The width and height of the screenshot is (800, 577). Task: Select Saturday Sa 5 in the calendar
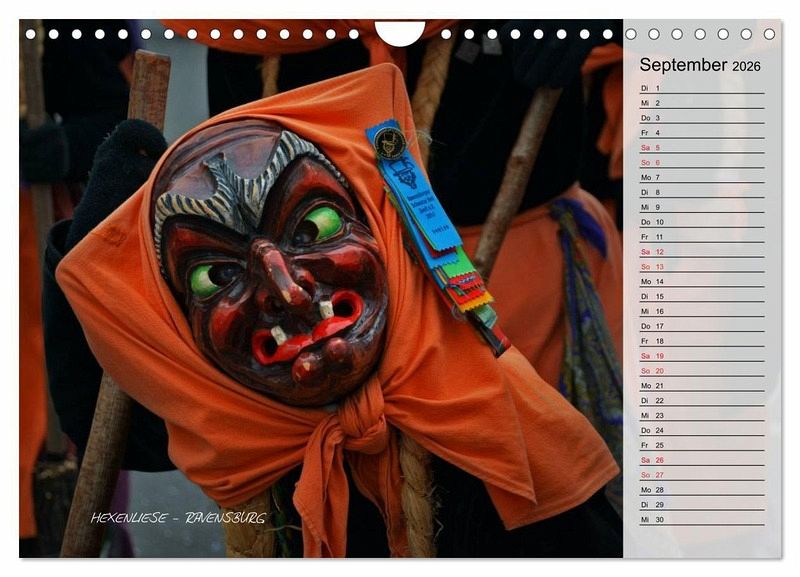701,147
